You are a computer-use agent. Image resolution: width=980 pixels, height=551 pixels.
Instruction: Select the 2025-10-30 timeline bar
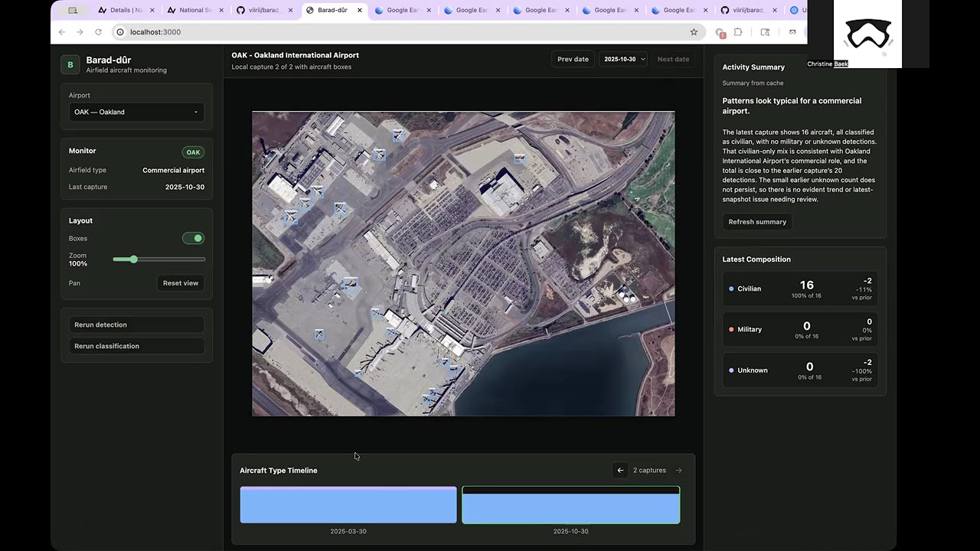pyautogui.click(x=570, y=505)
